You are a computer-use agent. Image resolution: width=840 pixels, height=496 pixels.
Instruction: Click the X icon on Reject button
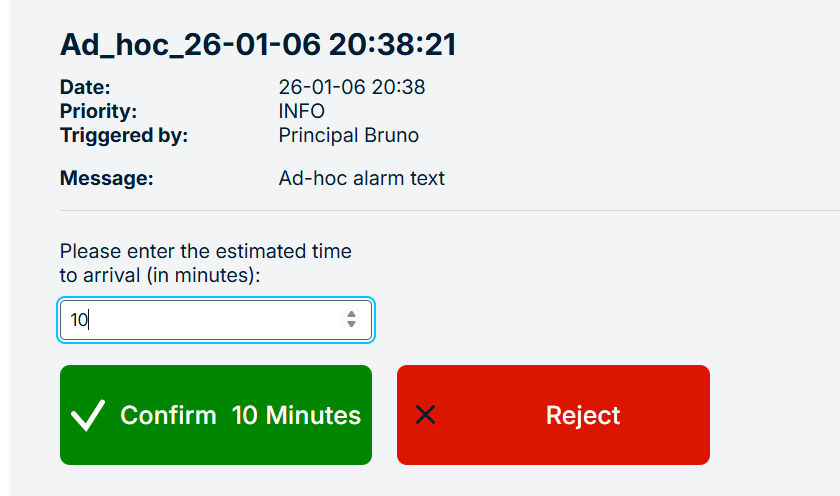pyautogui.click(x=425, y=415)
